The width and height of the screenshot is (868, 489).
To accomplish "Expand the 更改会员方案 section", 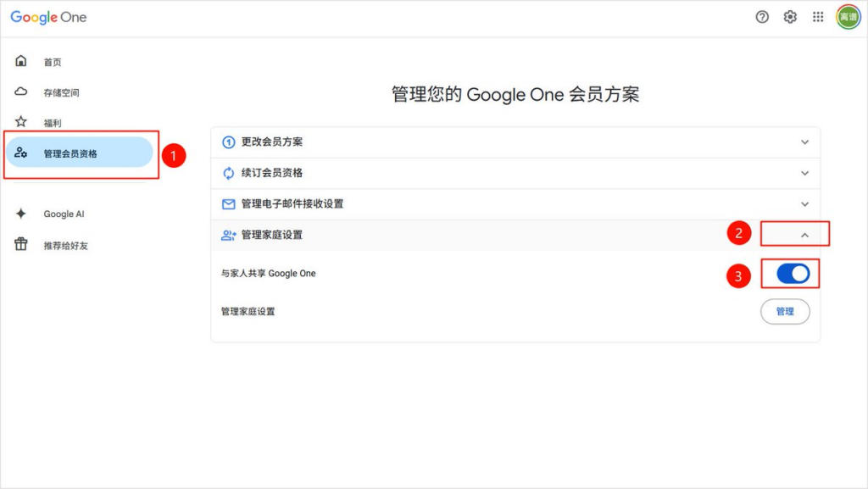I will 804,142.
